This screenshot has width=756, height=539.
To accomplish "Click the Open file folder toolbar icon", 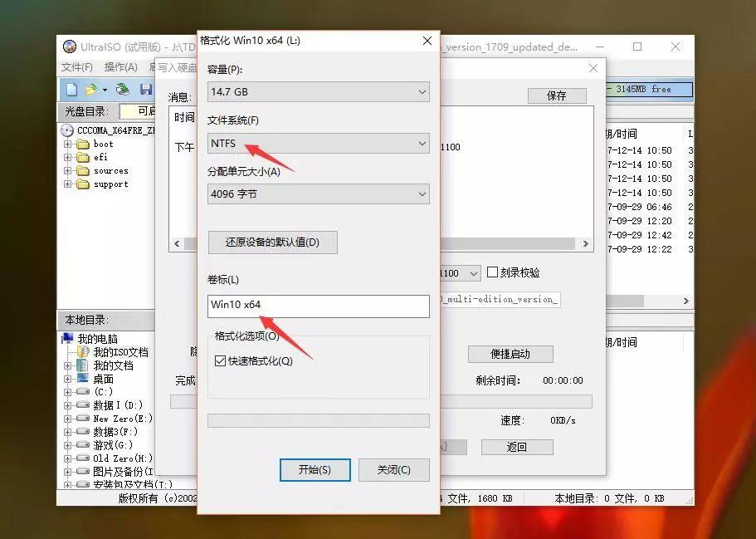I will [90, 89].
